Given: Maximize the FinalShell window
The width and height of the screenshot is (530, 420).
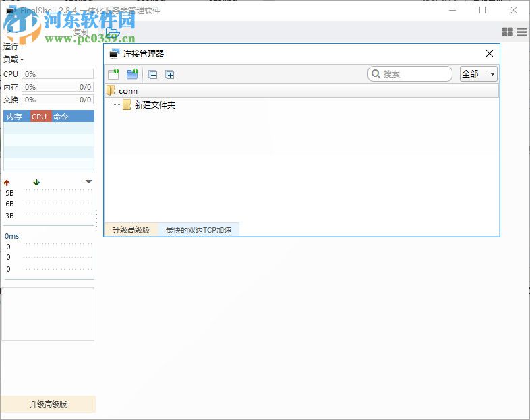Looking at the screenshot, I should [483, 10].
